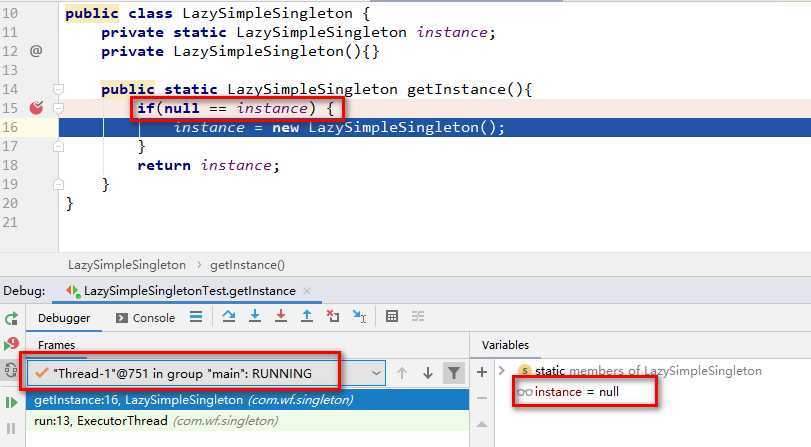Image resolution: width=811 pixels, height=447 pixels.
Task: Click Pause Program in the debug sidebar
Action: click(11, 428)
